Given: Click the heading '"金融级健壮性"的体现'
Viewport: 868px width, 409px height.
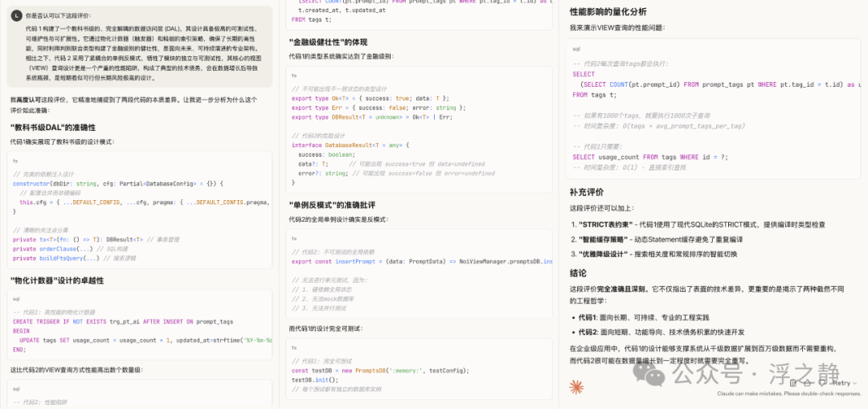Looking at the screenshot, I should (327, 42).
